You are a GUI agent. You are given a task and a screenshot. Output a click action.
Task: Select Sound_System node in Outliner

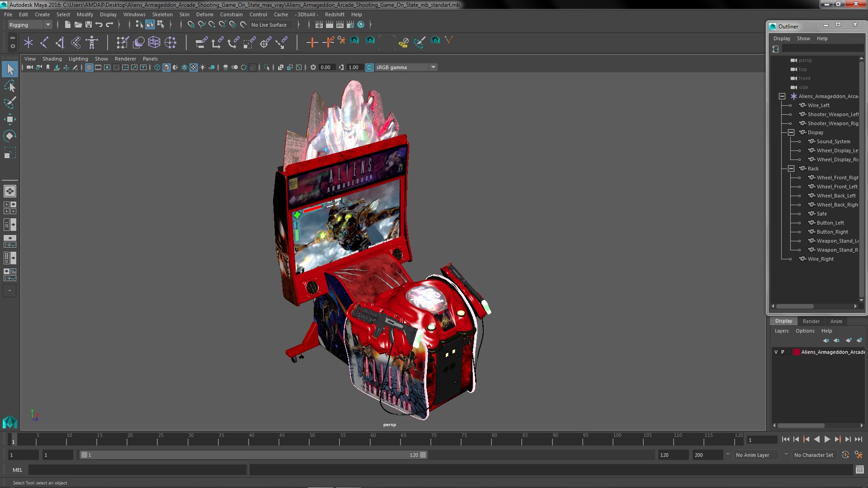point(833,141)
